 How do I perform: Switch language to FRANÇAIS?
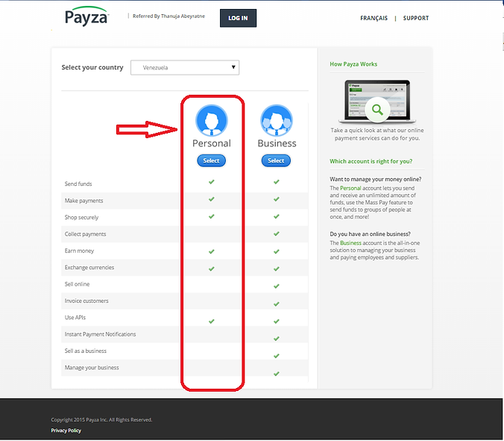coord(374,19)
